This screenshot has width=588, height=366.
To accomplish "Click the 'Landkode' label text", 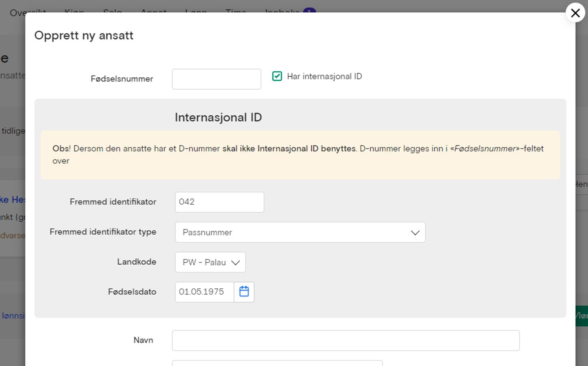I will pyautogui.click(x=137, y=262).
